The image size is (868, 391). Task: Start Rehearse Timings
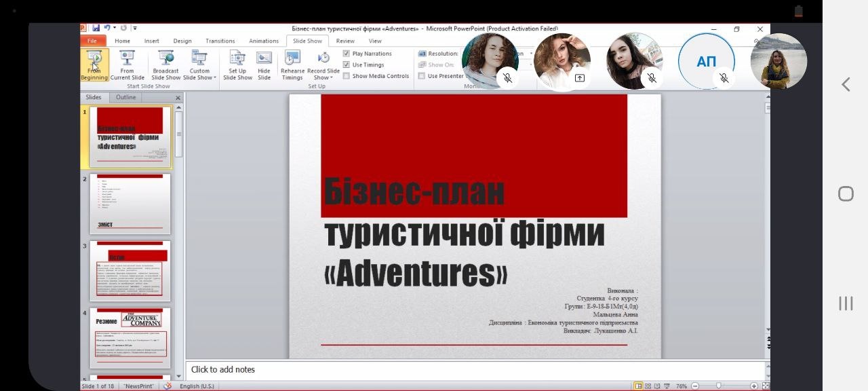pyautogui.click(x=292, y=65)
